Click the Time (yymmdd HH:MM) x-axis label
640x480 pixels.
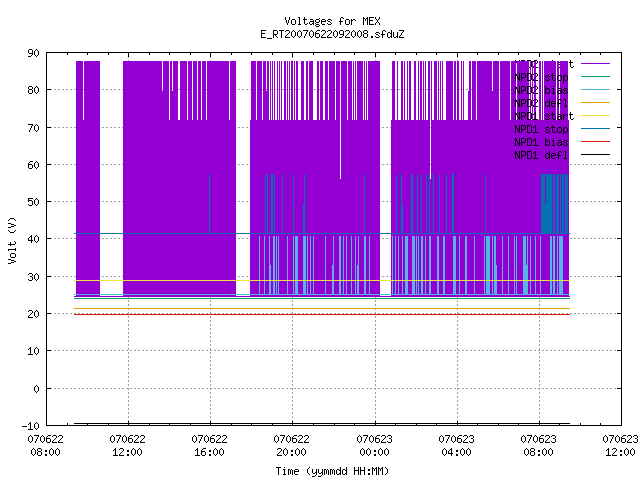tap(332, 471)
